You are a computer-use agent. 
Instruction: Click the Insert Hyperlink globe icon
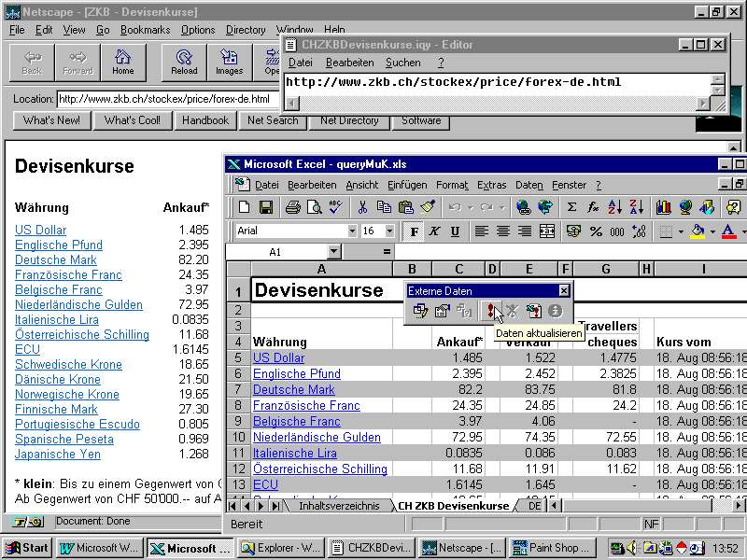coord(523,206)
